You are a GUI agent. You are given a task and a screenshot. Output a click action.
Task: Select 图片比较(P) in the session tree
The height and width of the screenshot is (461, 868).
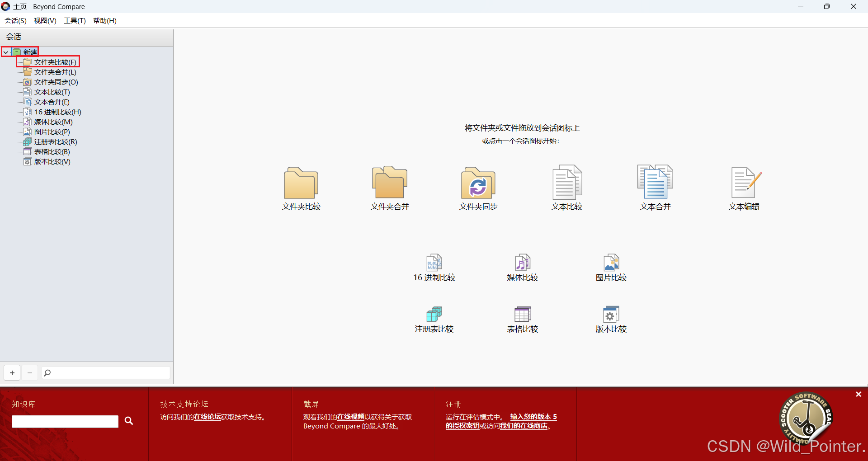[52, 132]
